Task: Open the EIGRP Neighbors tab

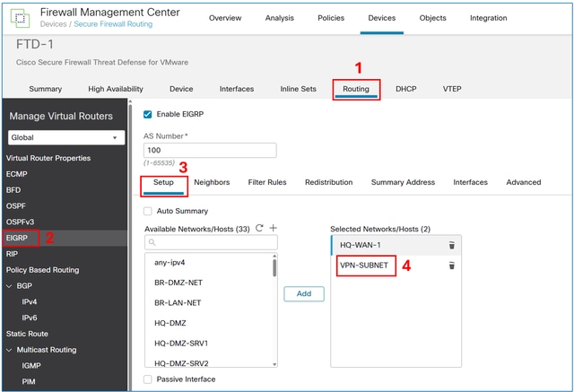Action: pos(212,182)
